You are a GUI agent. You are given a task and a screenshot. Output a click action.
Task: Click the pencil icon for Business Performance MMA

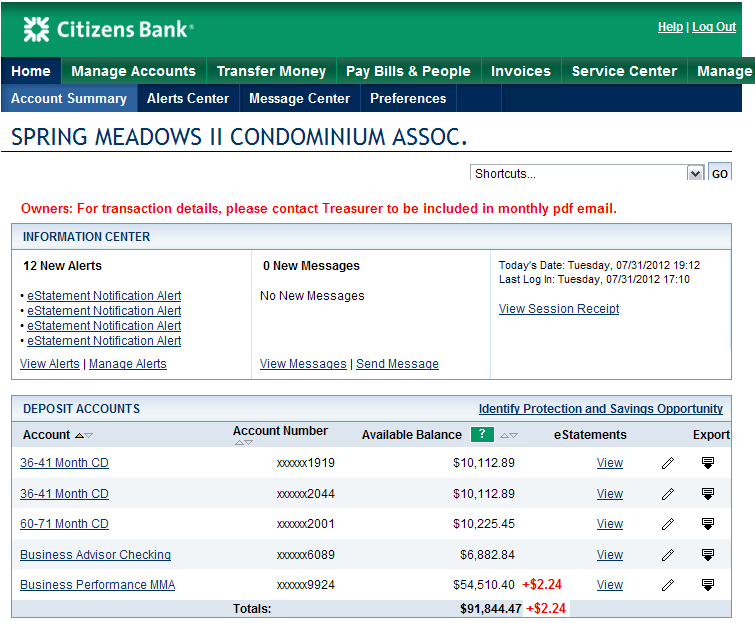667,585
